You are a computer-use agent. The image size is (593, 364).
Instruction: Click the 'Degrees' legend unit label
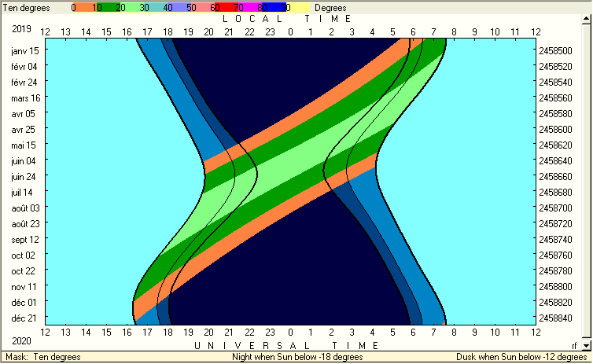330,8
